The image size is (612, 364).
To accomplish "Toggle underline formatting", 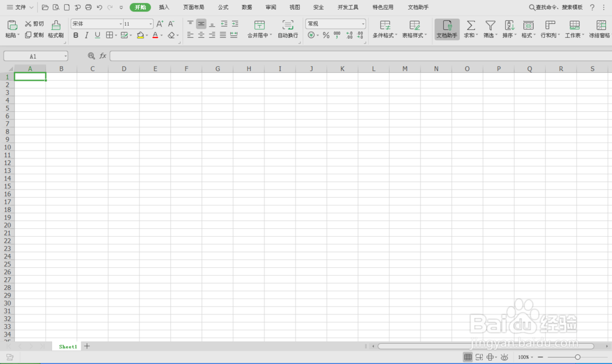I will 97,35.
